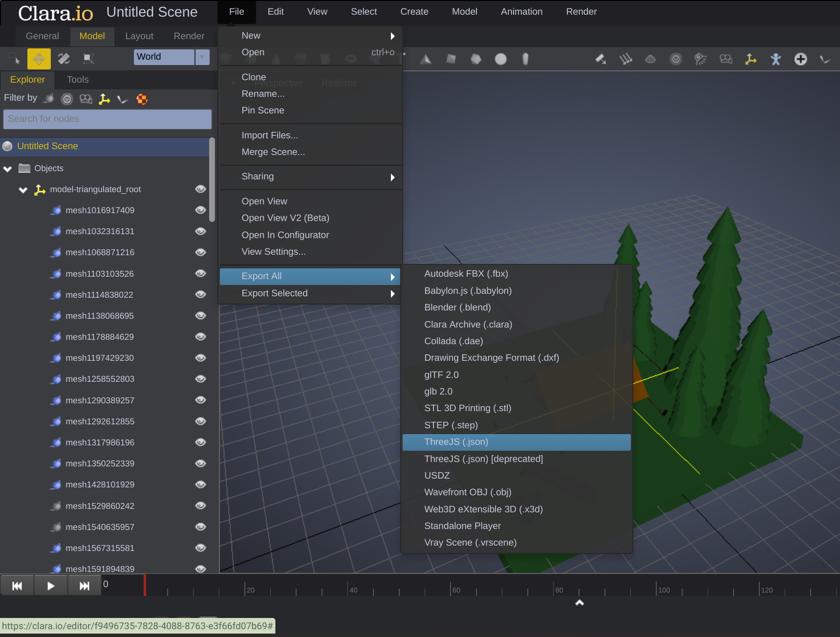Viewport: 840px width, 637px height.
Task: Open the add camera tool in the toolbar
Action: (x=726, y=59)
